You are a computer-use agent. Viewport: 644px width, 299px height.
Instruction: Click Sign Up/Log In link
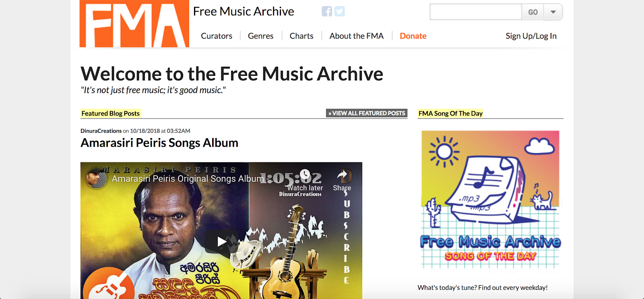pos(531,36)
